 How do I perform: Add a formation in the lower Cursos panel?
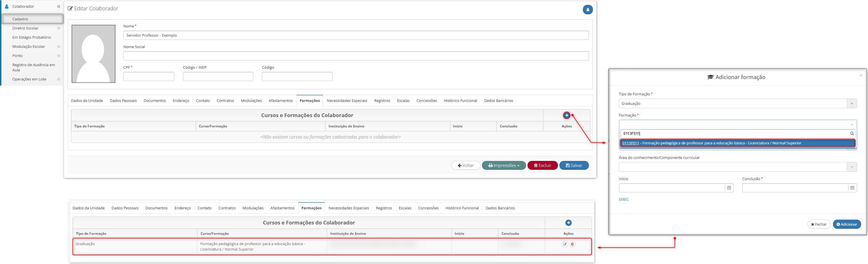click(568, 223)
